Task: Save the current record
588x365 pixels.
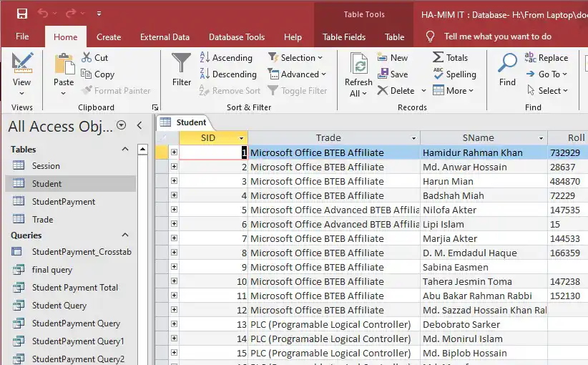Action: (393, 74)
